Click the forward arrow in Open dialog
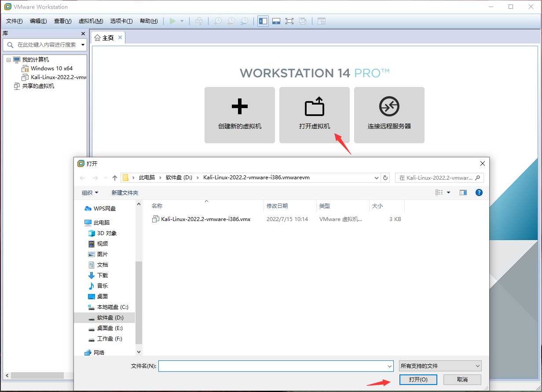Image resolution: width=542 pixels, height=392 pixels. [x=95, y=178]
